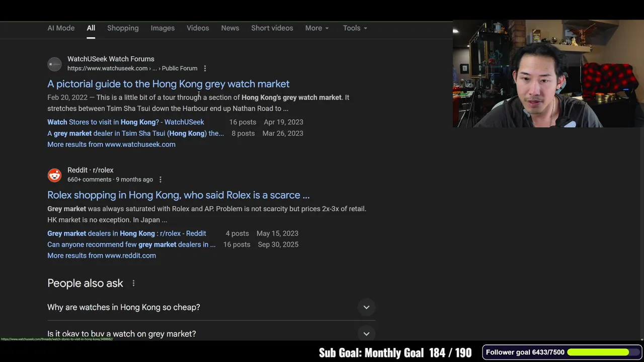
Task: Open the Short videos tab
Action: (272, 28)
